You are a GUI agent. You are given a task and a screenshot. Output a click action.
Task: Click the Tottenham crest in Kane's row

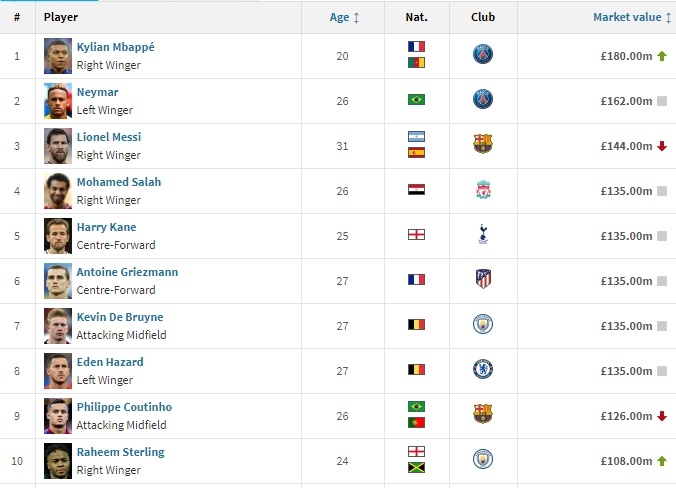pyautogui.click(x=483, y=235)
